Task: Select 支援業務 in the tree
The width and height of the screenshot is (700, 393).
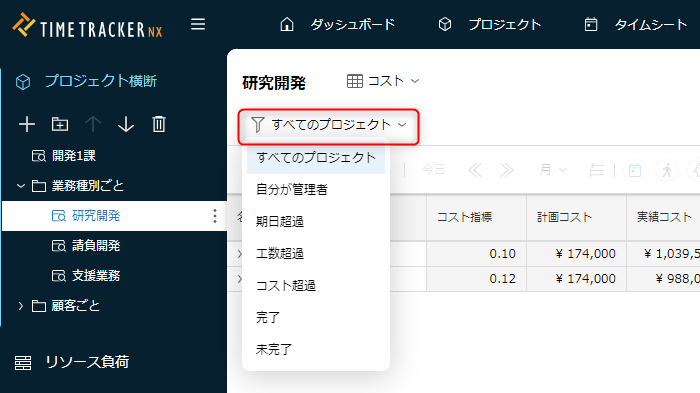Action: coord(96,276)
